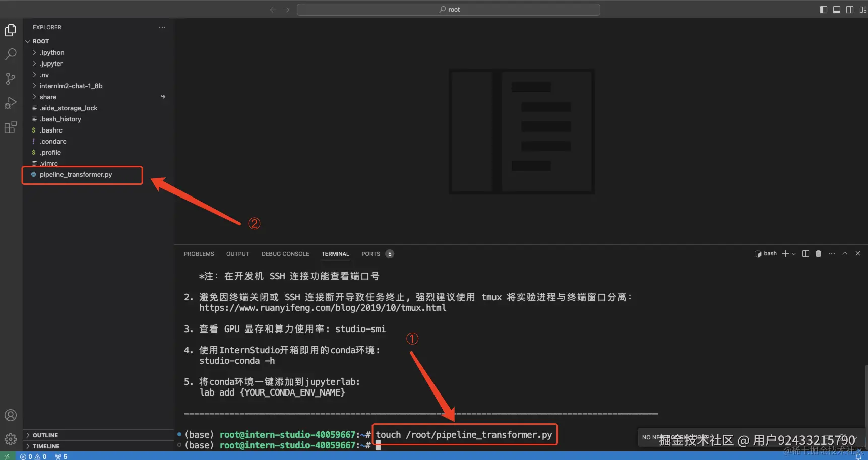The width and height of the screenshot is (868, 460).
Task: Open the .profile file
Action: [99, 152]
